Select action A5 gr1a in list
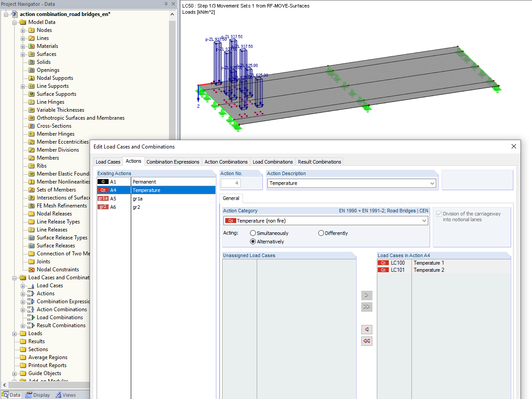This screenshot has height=399, width=532. [x=156, y=199]
